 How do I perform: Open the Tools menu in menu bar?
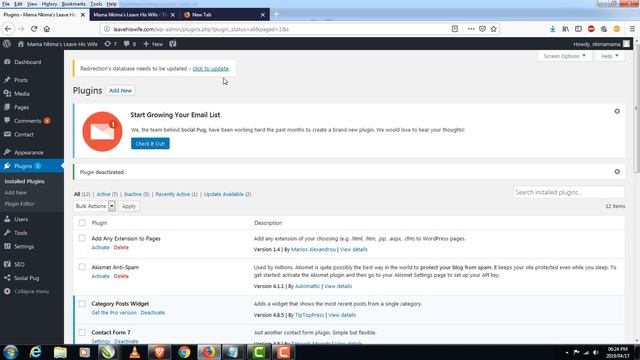pos(96,4)
